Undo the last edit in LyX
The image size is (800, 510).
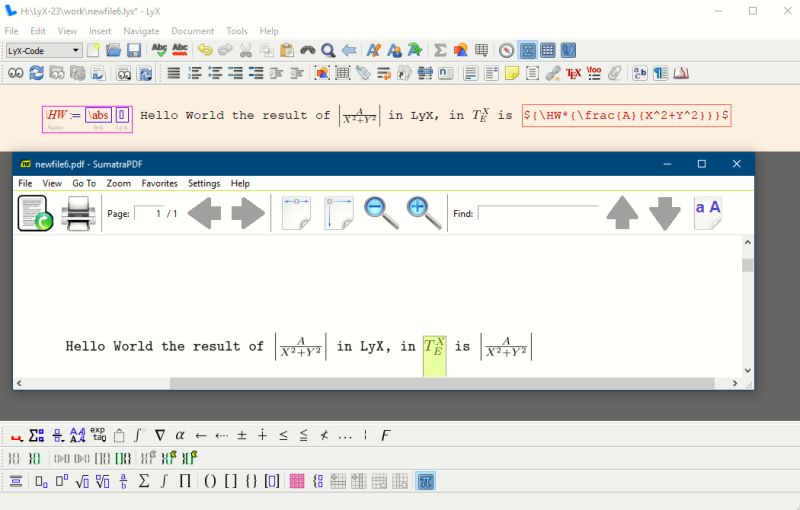[x=205, y=50]
